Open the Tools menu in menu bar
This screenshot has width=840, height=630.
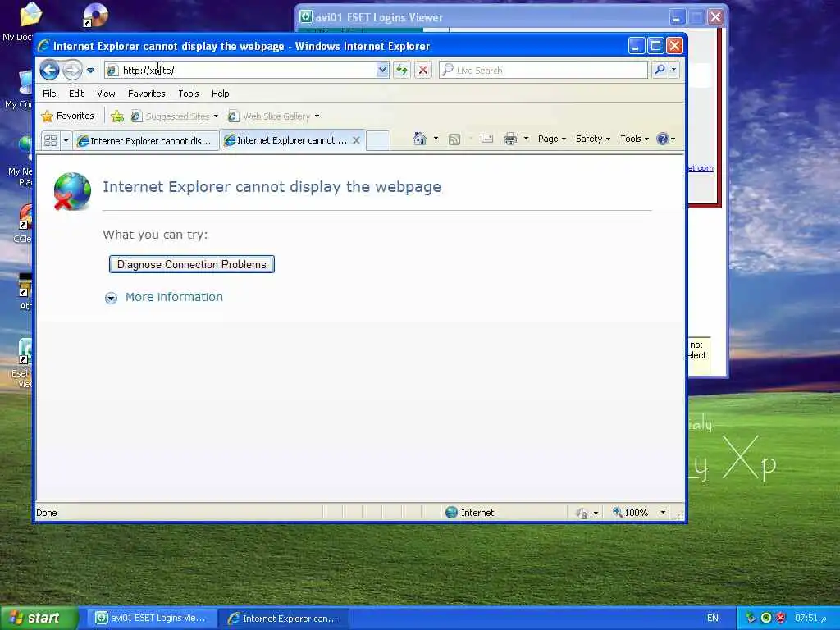[x=189, y=94]
